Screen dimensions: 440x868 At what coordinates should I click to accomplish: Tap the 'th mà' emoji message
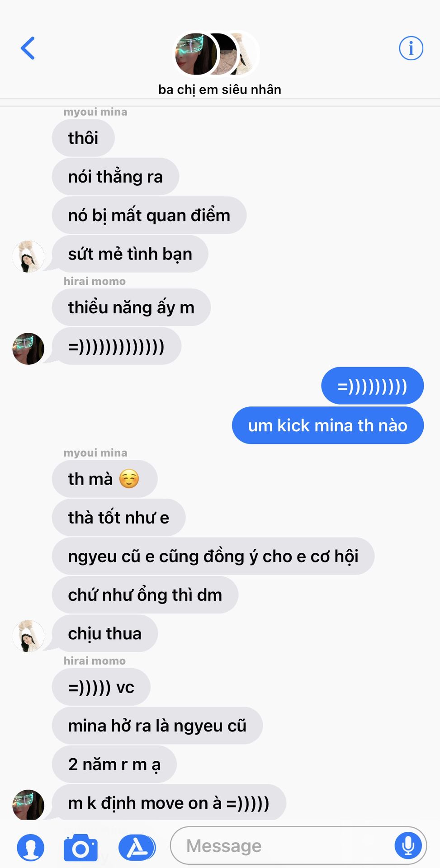tap(104, 479)
